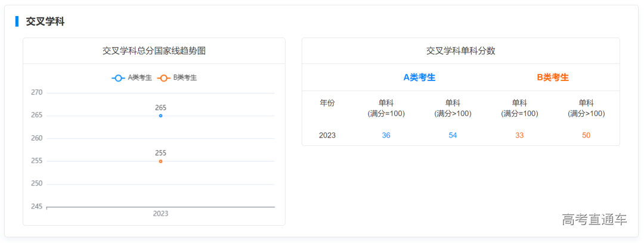Click the blue 265 data point
Viewport: 644px width, 243px height.
[160, 116]
